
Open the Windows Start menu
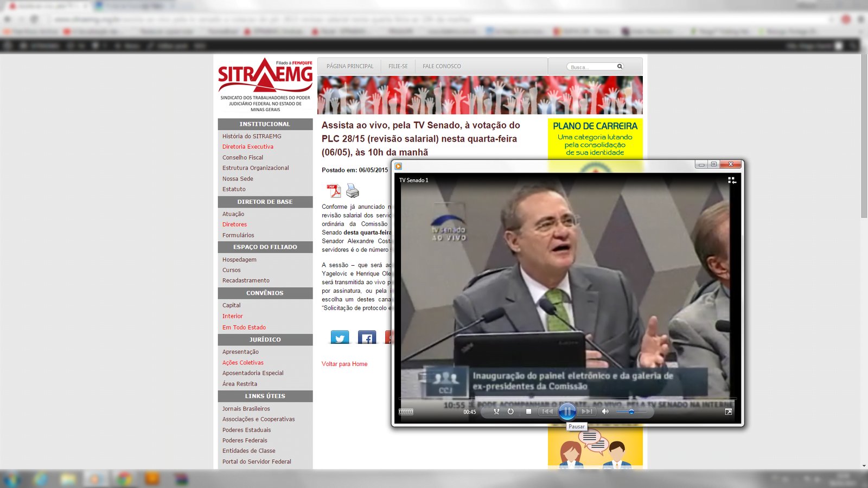11,479
